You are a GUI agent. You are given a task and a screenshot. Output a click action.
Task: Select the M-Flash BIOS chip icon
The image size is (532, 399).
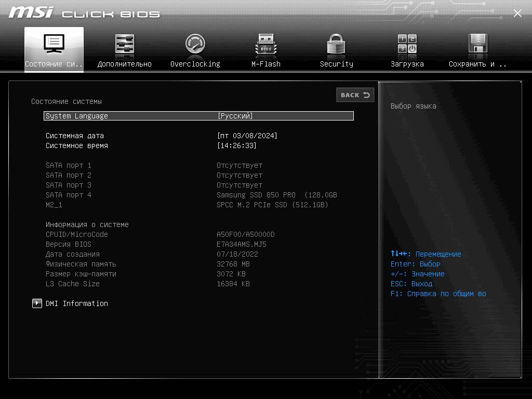pyautogui.click(x=266, y=44)
